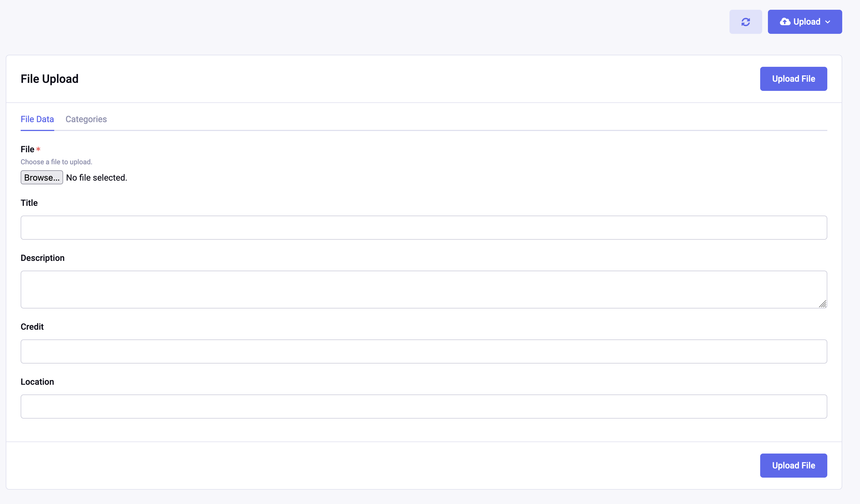Image resolution: width=860 pixels, height=504 pixels.
Task: Click the Title field label
Action: 29,203
